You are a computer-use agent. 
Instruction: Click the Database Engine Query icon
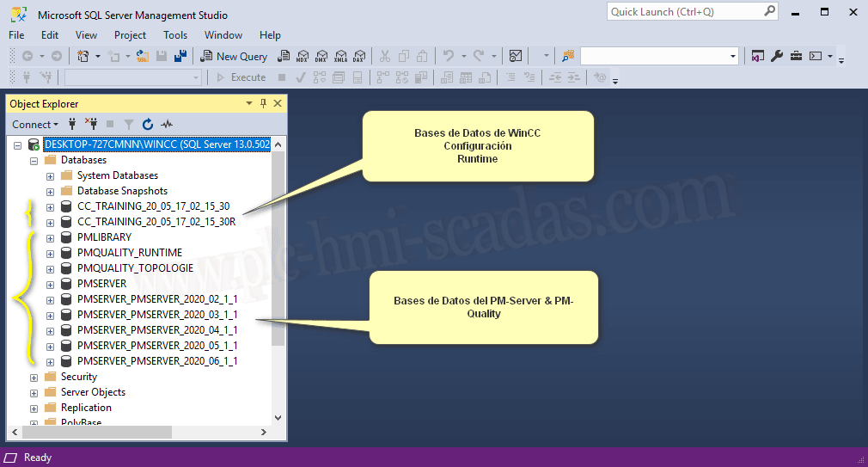(283, 56)
